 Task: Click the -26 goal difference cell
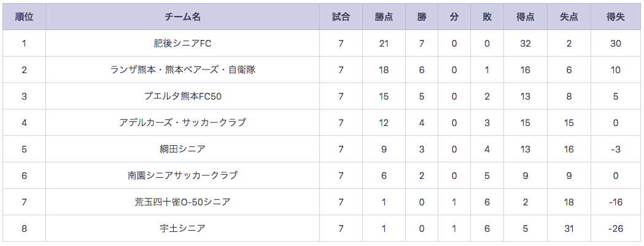pos(616,228)
